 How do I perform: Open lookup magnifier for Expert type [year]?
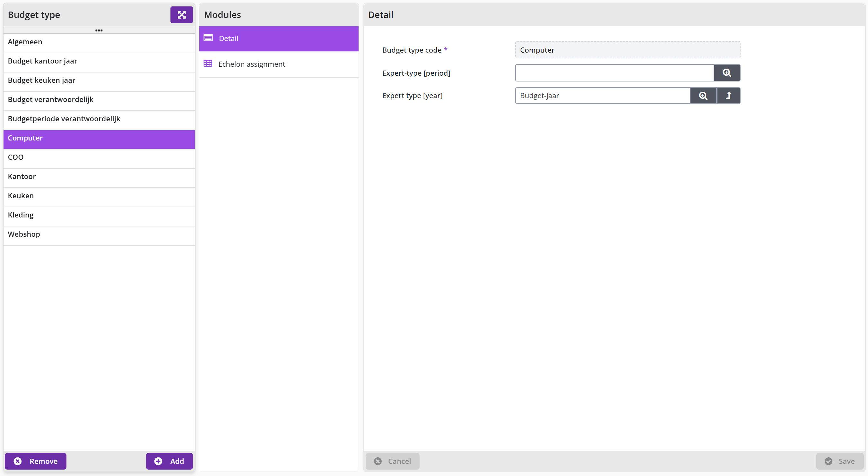(x=703, y=96)
